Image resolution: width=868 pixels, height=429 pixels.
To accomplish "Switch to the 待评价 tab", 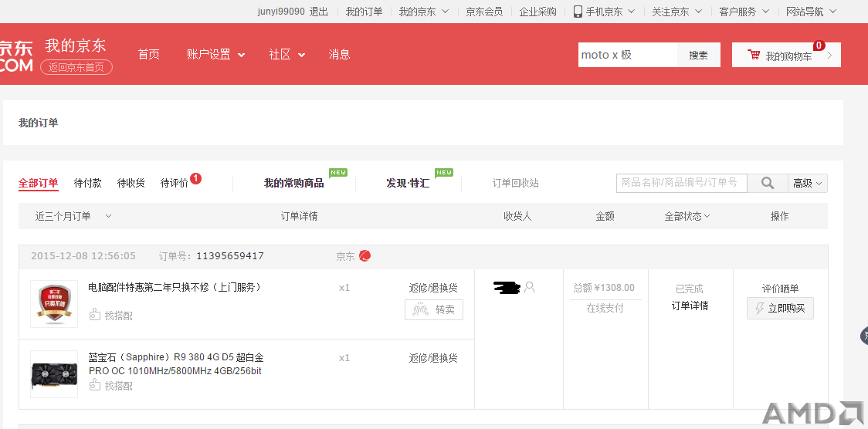I will pos(174,183).
